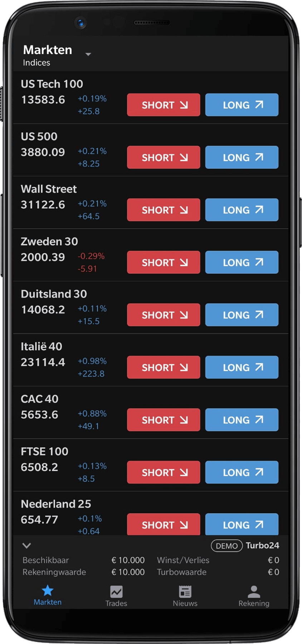This screenshot has width=302, height=644.
Task: Expand the Markten category dropdown arrow
Action: 88,54
